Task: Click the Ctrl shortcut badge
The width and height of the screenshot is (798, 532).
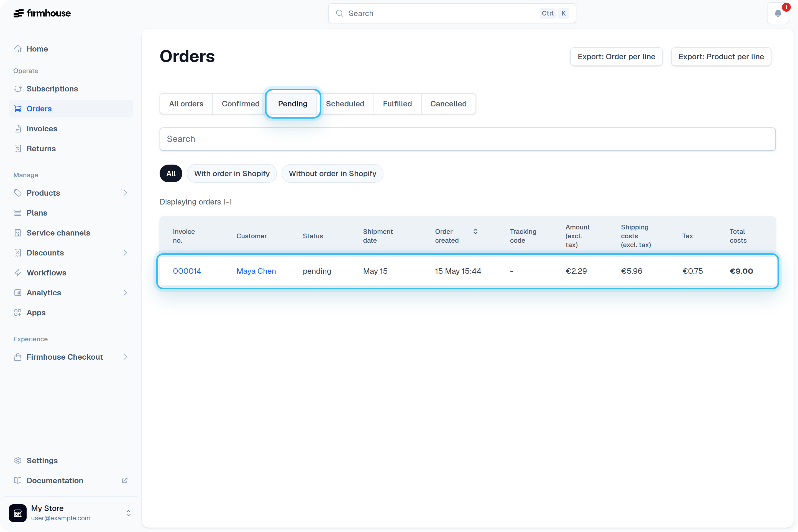Action: coord(548,13)
